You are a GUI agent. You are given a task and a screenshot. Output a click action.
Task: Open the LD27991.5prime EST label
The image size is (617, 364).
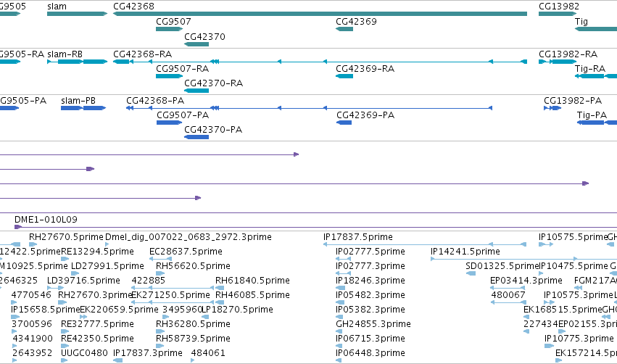[x=107, y=266]
